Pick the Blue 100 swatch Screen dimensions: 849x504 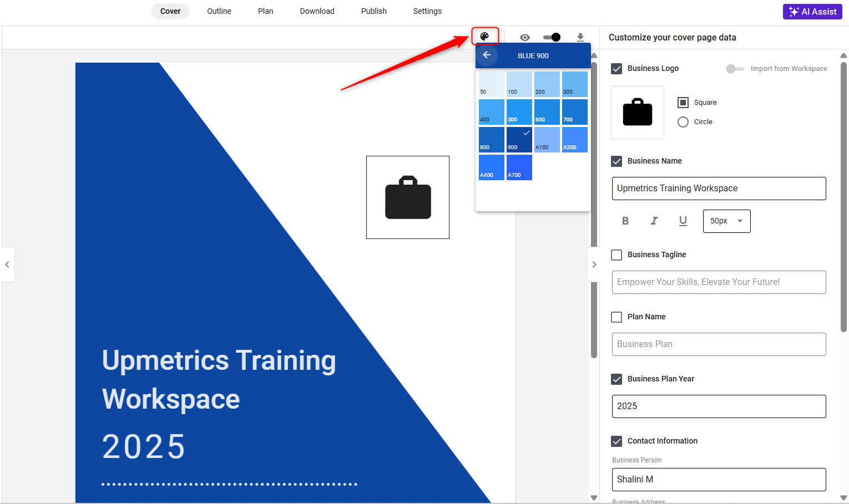[x=519, y=84]
